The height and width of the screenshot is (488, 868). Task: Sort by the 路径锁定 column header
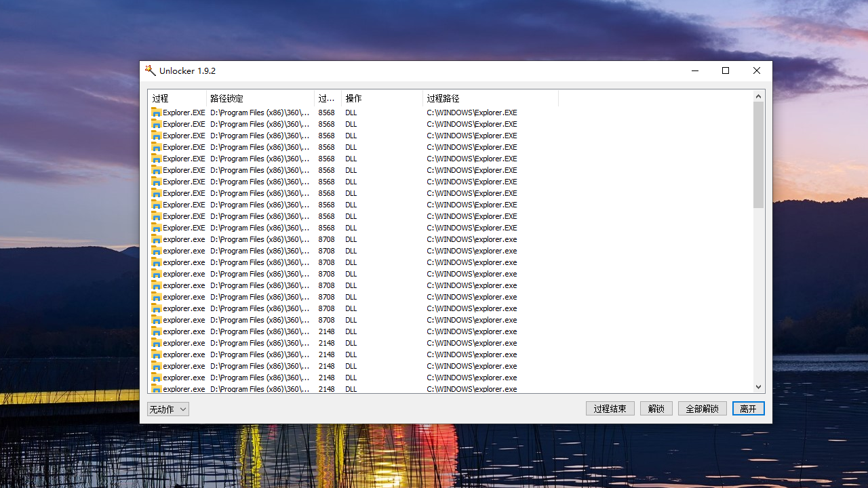[260, 98]
